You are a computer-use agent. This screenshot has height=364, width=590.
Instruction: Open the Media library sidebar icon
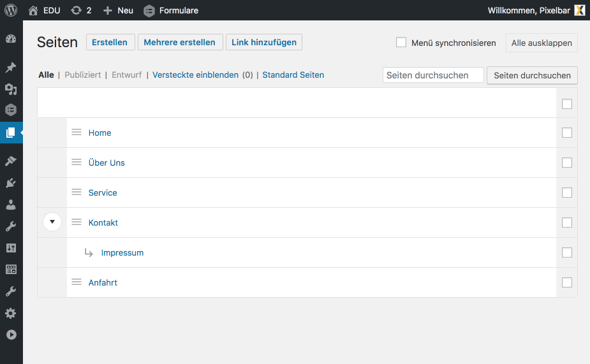pos(11,89)
